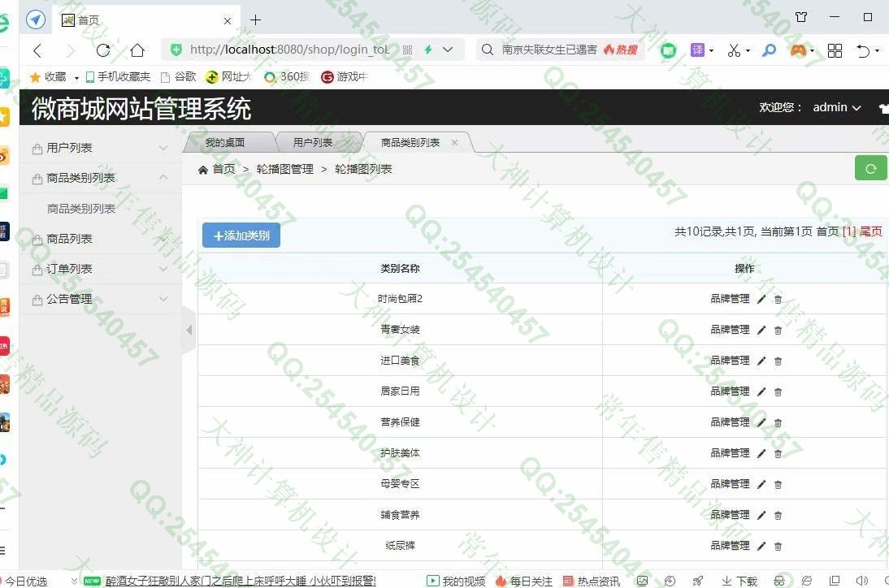Open 品牌管理 for 母婴专区
This screenshot has height=588, width=889.
[731, 484]
